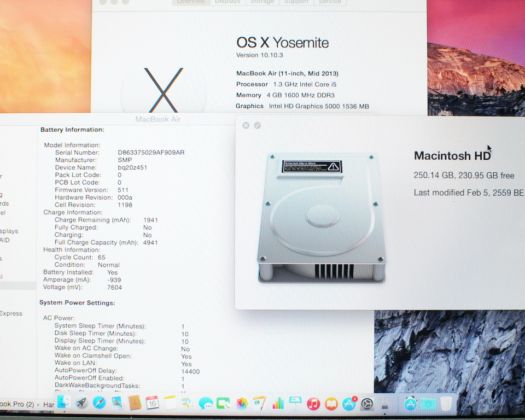
Task: Click the Macintosh HD title
Action: click(x=452, y=156)
